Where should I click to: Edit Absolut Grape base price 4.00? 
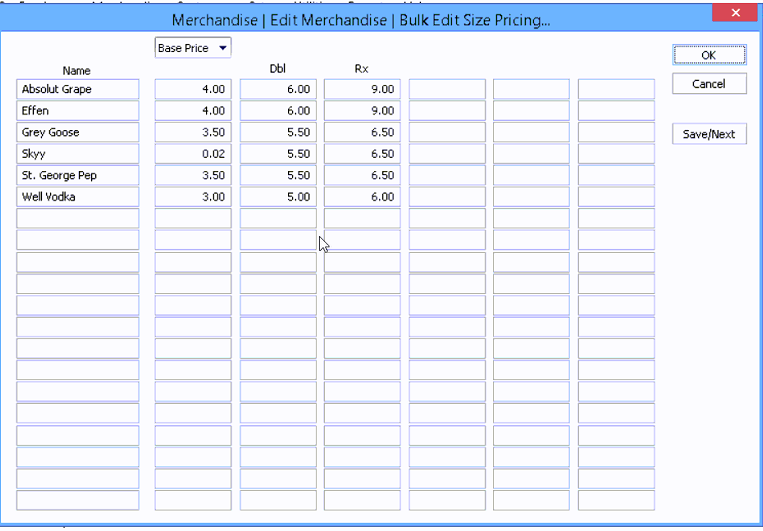coord(193,89)
